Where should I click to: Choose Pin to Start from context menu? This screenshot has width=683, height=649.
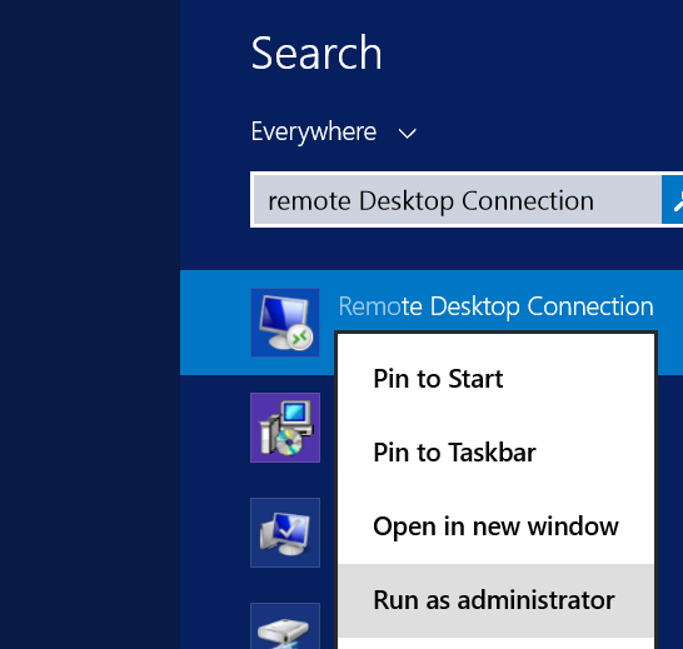coord(496,379)
